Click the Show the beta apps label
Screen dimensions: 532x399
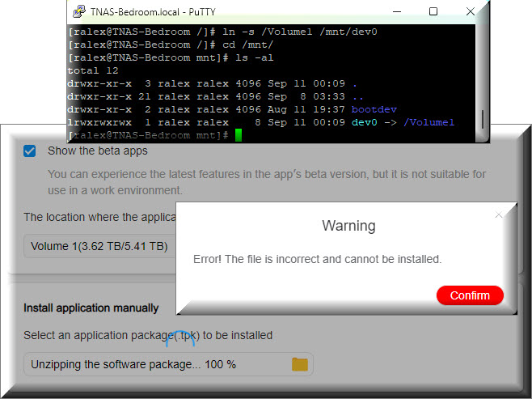(x=98, y=151)
